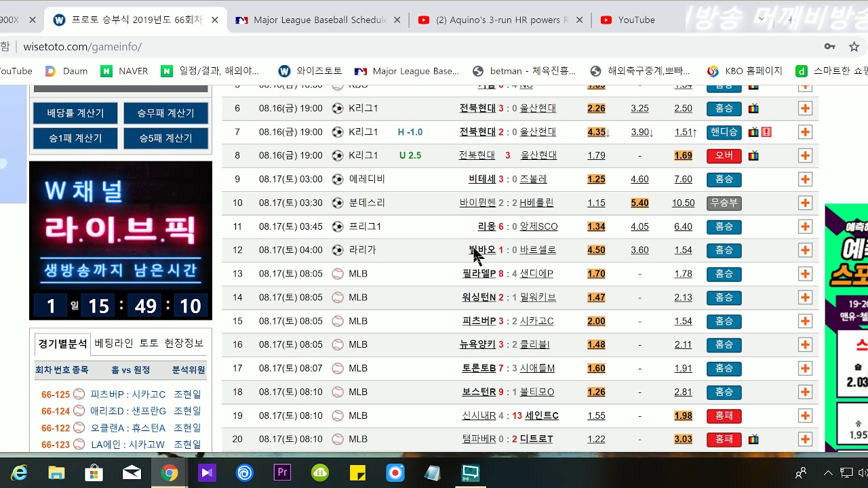Click the baseball icon on row 13
The height and width of the screenshot is (488, 868).
coord(338,274)
